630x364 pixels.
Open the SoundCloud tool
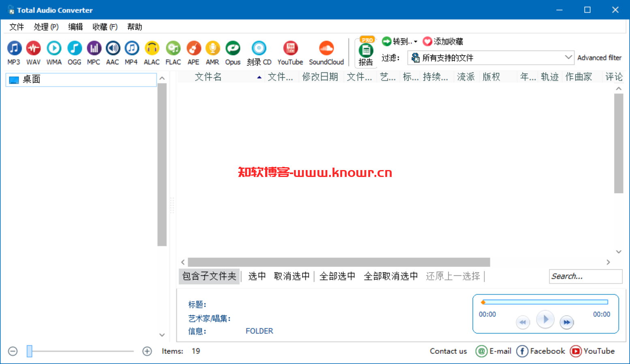pos(326,53)
